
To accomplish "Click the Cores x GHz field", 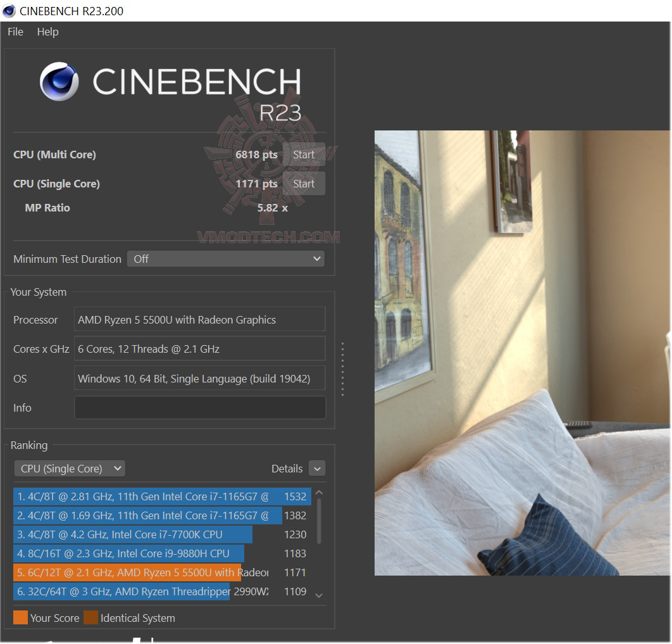I will 200,348.
